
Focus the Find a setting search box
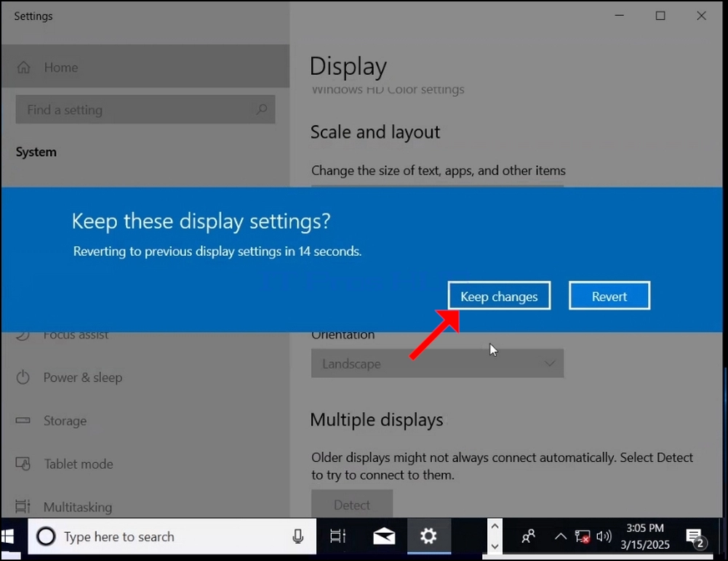click(145, 110)
